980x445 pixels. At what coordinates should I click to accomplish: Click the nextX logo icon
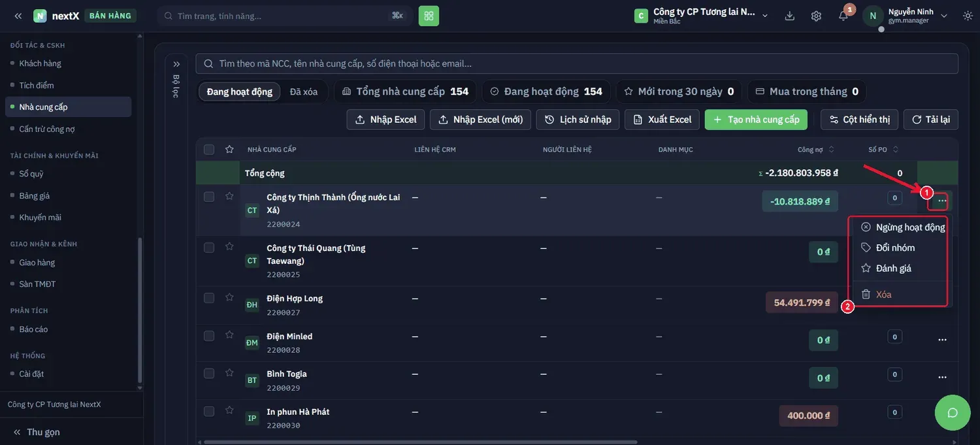pos(40,16)
